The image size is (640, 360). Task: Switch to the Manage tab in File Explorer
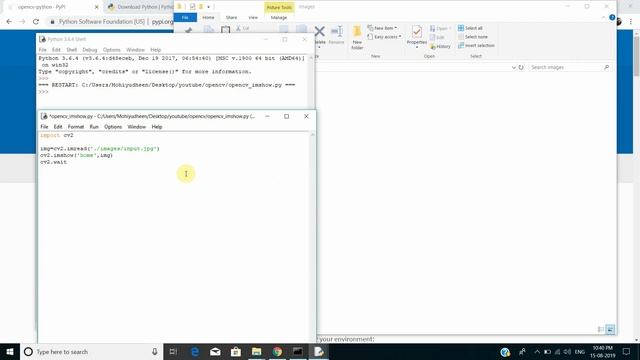click(279, 18)
